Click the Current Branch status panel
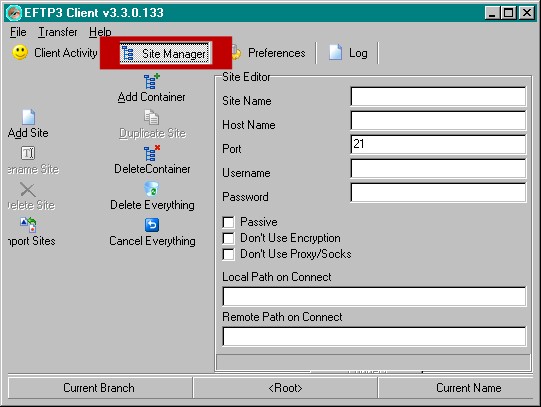The width and height of the screenshot is (541, 407). click(100, 388)
